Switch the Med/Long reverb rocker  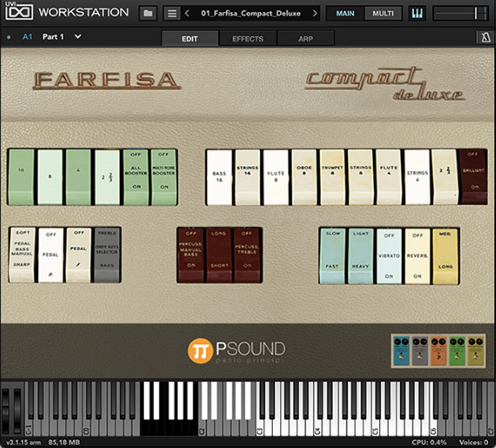point(446,256)
